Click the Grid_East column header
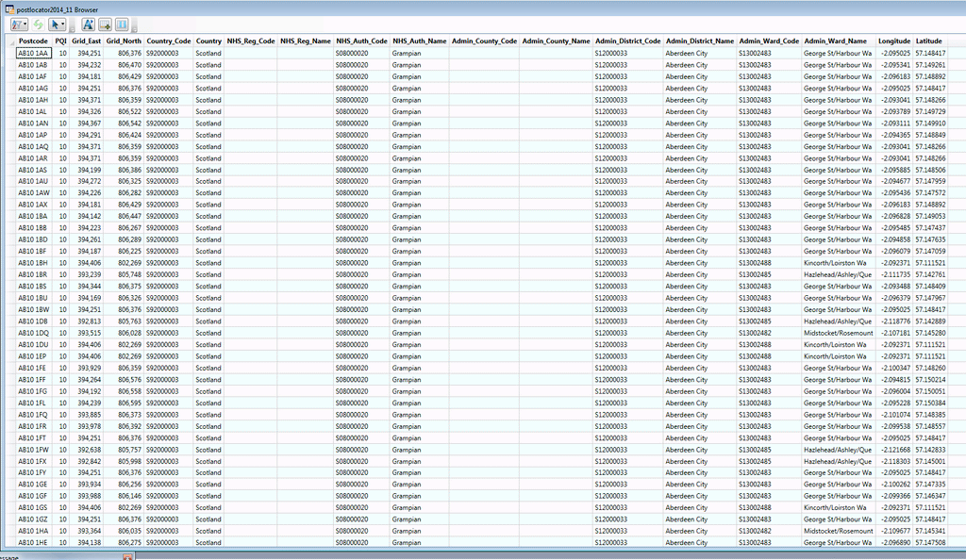Image resolution: width=966 pixels, height=560 pixels. coord(86,41)
